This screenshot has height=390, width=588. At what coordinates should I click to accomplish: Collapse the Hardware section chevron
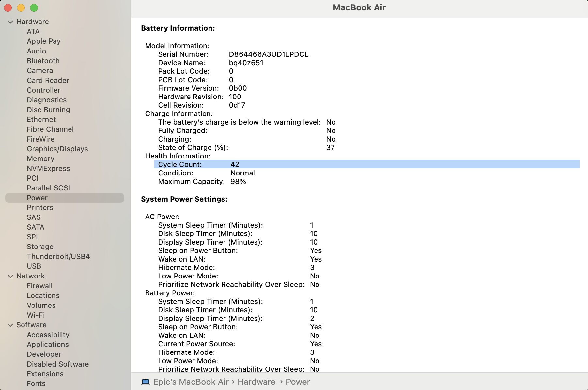click(10, 22)
